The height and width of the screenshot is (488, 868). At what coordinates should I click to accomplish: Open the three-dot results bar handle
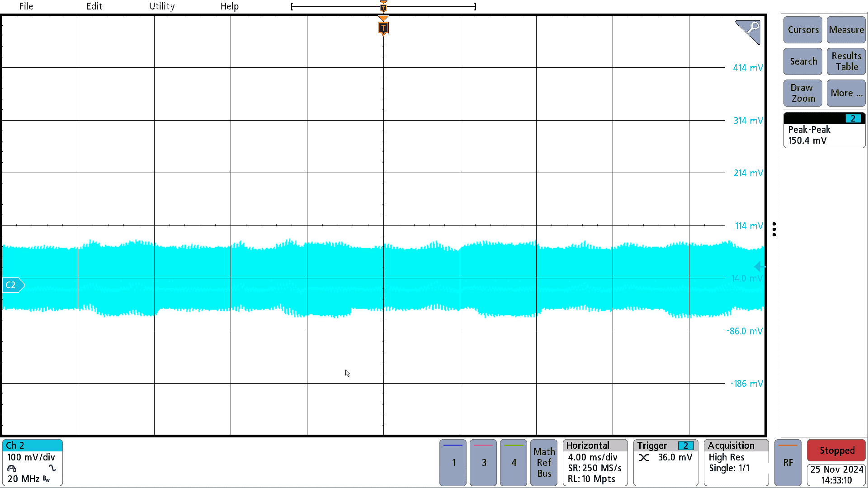(774, 229)
